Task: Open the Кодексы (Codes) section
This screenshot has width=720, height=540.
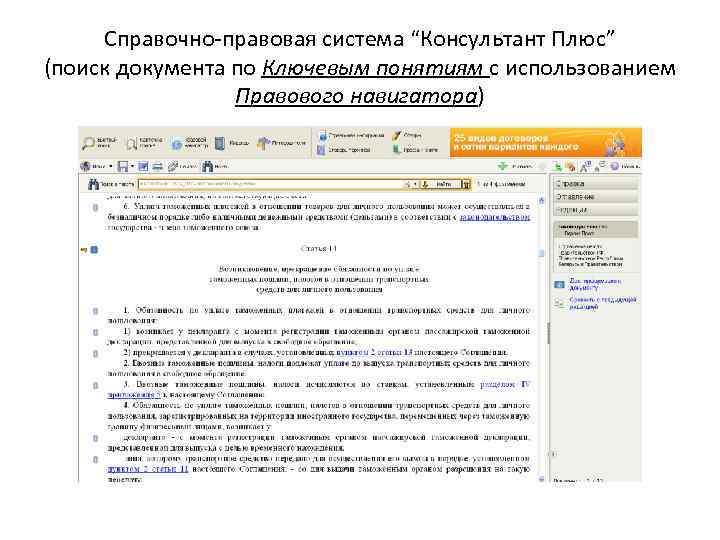Action: (x=232, y=143)
